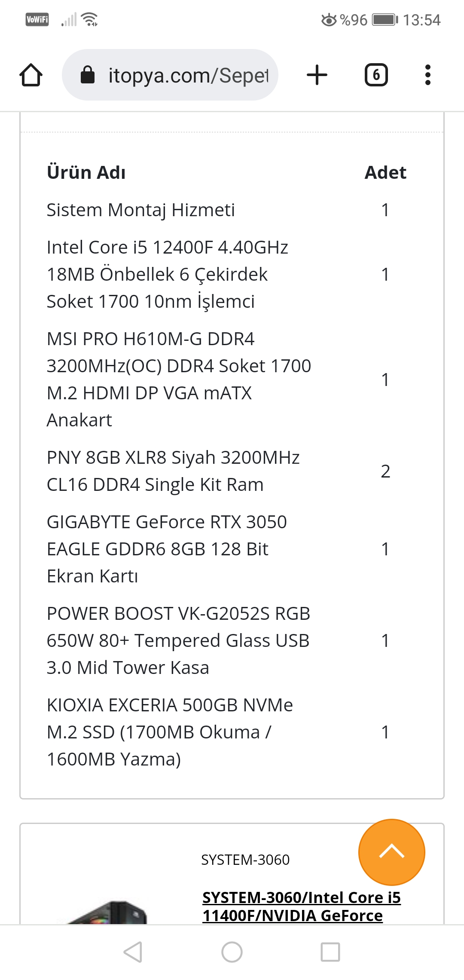Image resolution: width=464 pixels, height=980 pixels.
Task: Select the Intel Core i5 12400F product entry
Action: (x=168, y=274)
